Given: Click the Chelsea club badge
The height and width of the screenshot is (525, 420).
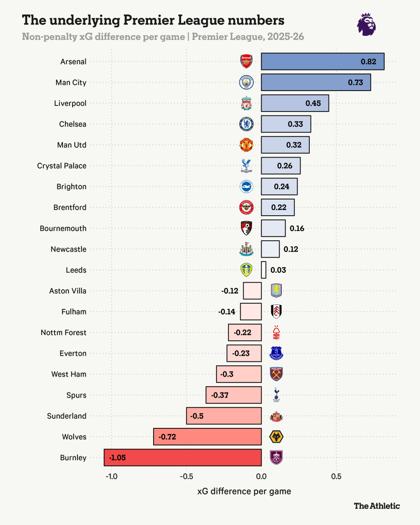Looking at the screenshot, I should (x=246, y=124).
